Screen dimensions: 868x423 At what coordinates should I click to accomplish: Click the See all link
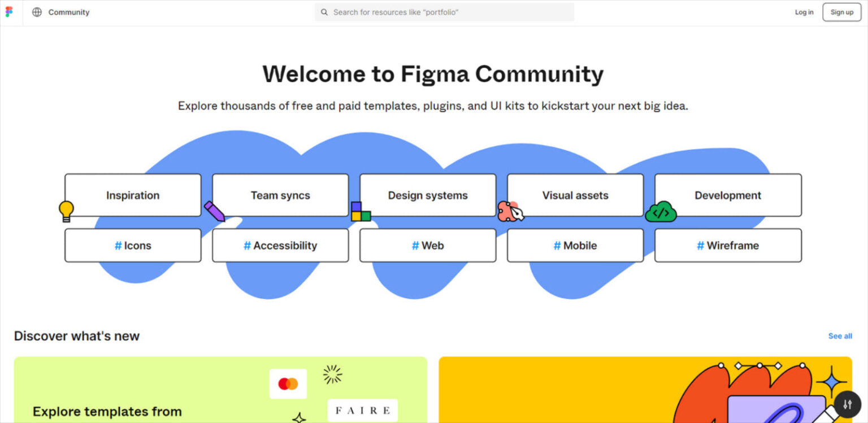(840, 335)
